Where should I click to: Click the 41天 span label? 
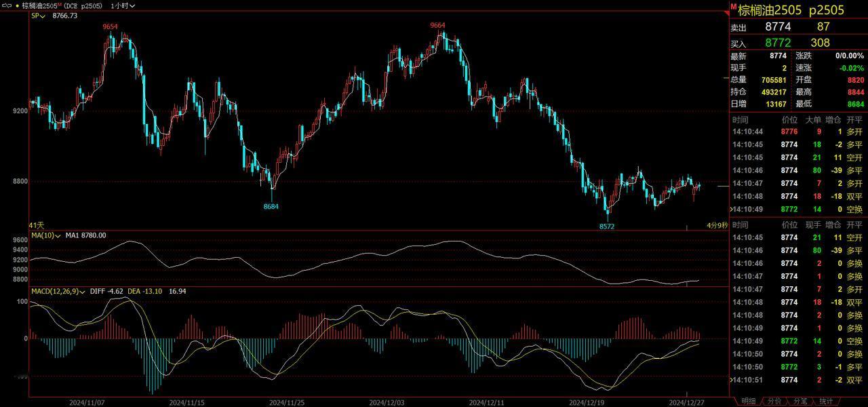(x=36, y=225)
